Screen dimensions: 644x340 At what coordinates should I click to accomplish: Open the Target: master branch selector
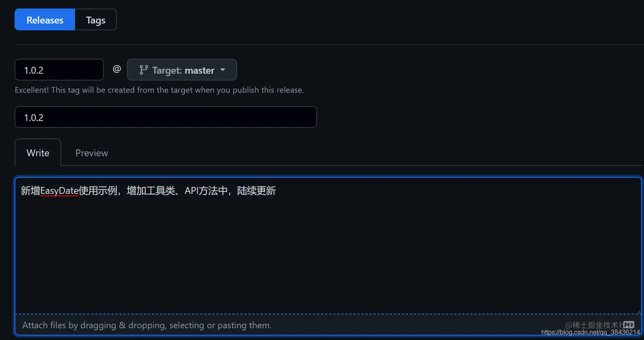182,70
